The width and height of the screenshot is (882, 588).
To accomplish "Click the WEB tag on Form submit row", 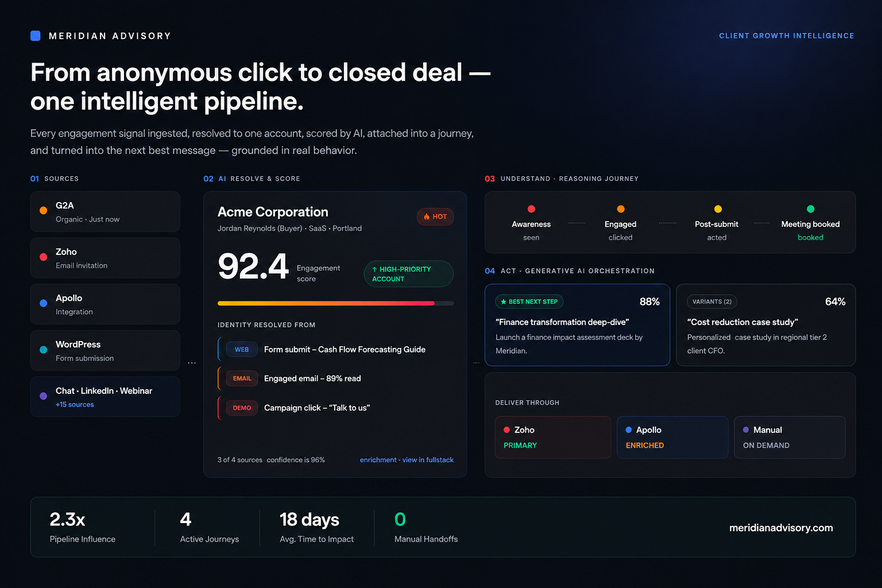I will [x=242, y=349].
